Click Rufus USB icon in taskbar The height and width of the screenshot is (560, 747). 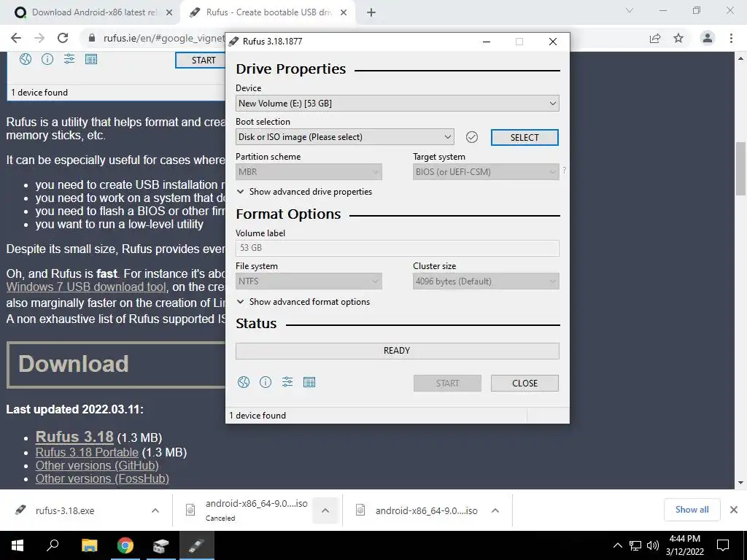coord(197,545)
